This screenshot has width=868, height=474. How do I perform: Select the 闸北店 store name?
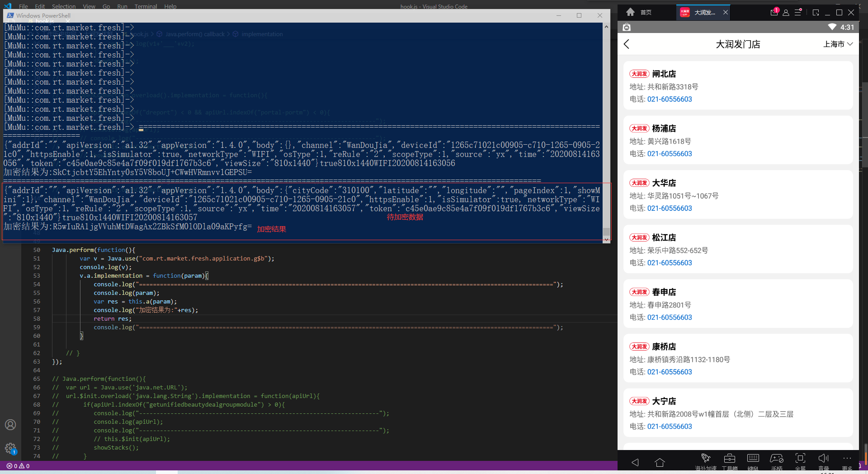pos(664,74)
